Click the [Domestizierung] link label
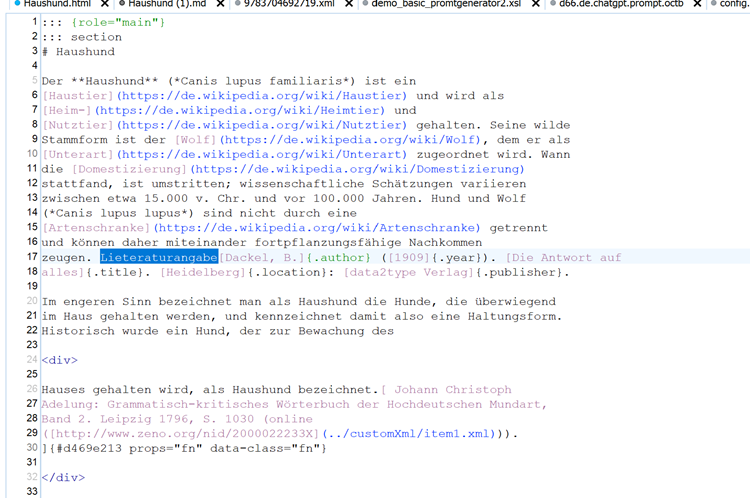The height and width of the screenshot is (498, 750). click(x=129, y=169)
